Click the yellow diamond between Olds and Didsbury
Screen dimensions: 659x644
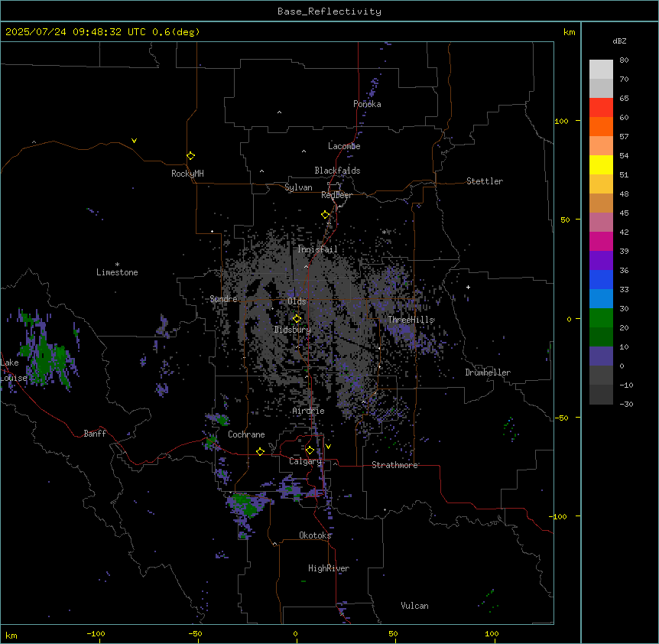tap(297, 319)
